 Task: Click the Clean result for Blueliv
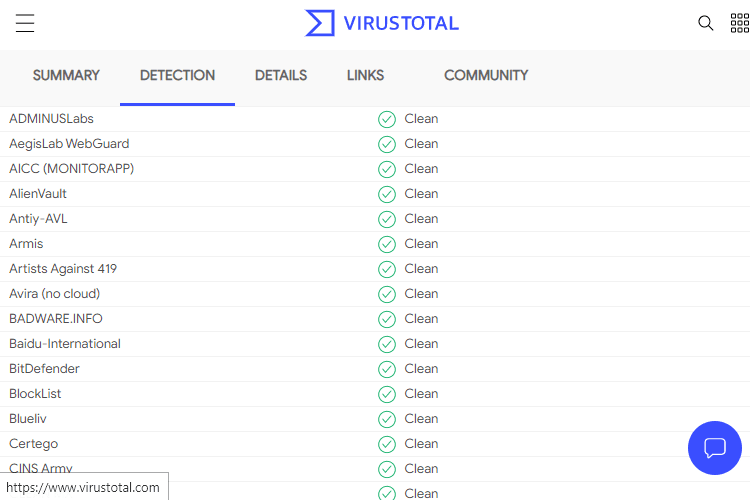pos(421,419)
